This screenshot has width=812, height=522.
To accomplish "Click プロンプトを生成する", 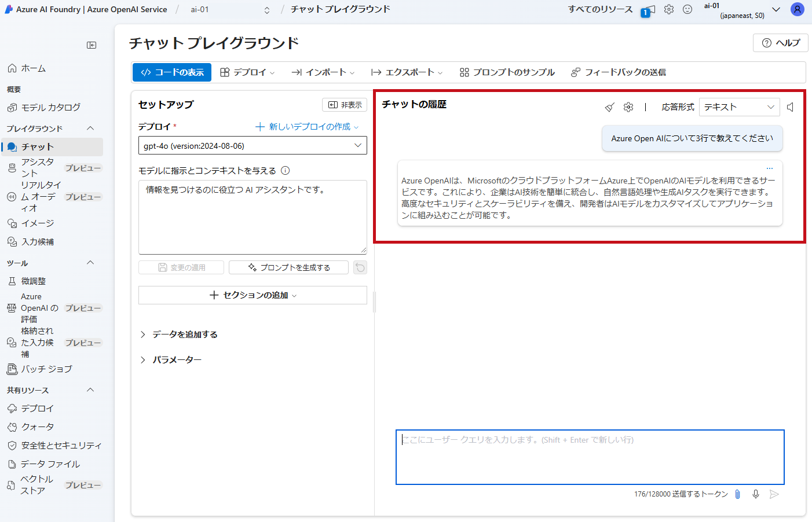I will (x=288, y=267).
